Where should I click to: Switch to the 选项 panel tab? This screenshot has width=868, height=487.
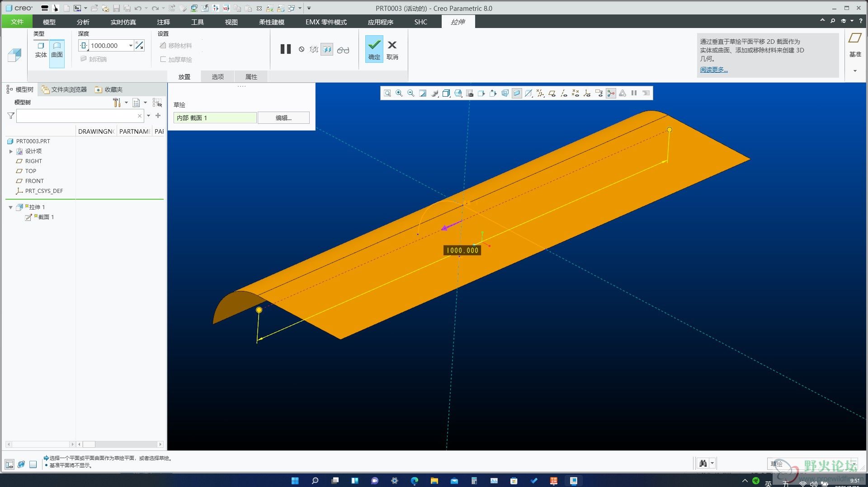click(x=218, y=77)
